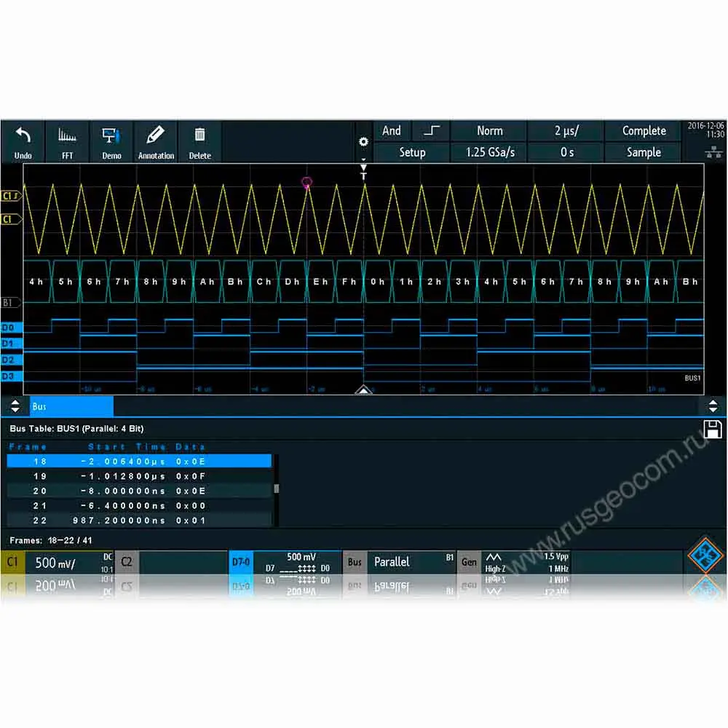Image resolution: width=728 pixels, height=728 pixels.
Task: Open the FFT spectrum tool
Action: (x=67, y=136)
